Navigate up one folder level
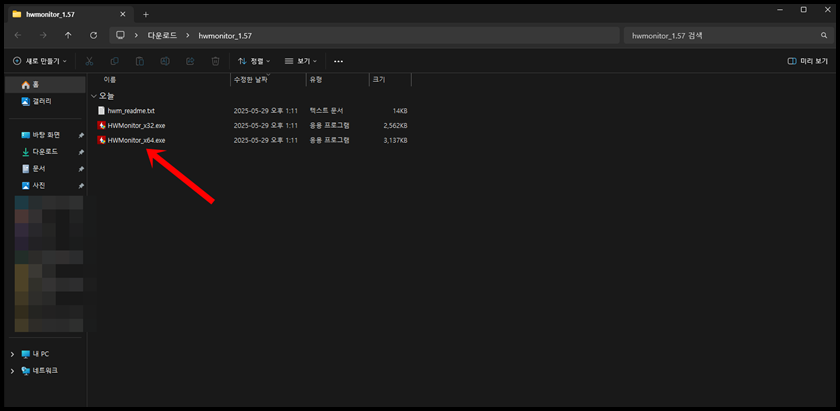Screen dimensions: 840x411 click(68, 35)
